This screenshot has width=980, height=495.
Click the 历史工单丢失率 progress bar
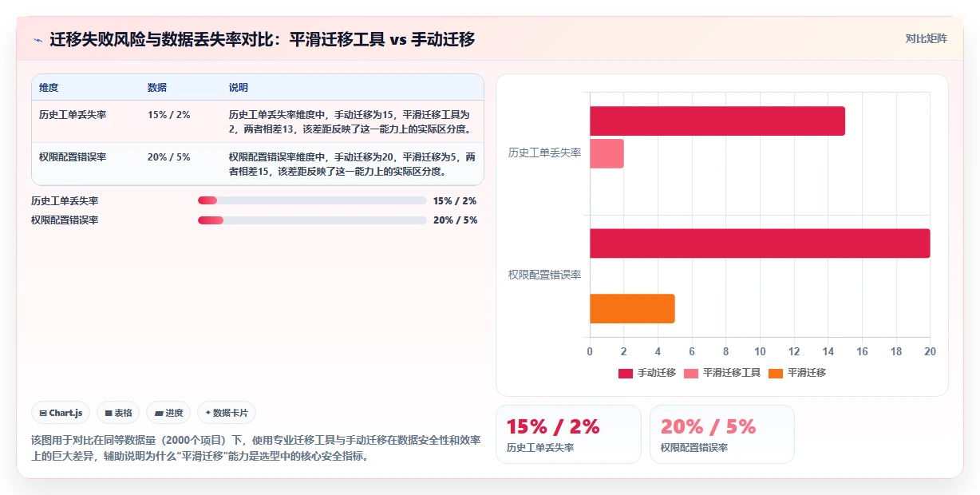(x=312, y=200)
